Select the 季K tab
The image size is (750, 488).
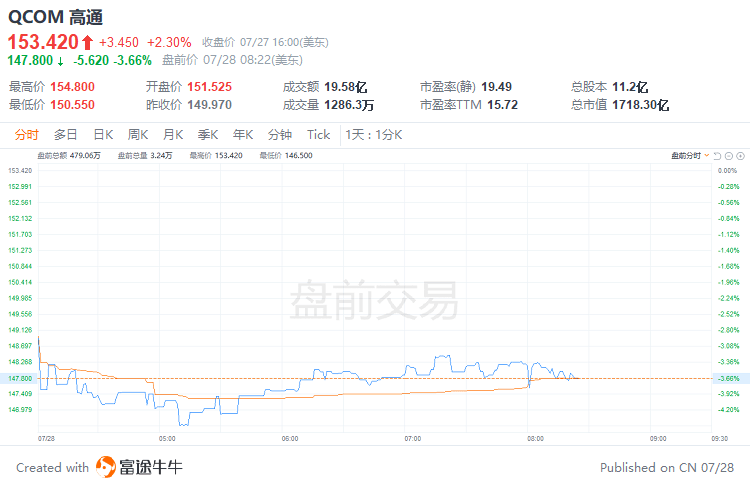tap(208, 135)
